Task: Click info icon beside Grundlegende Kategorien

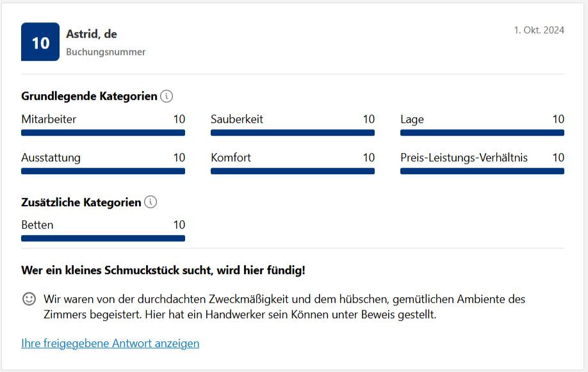Action: [167, 96]
